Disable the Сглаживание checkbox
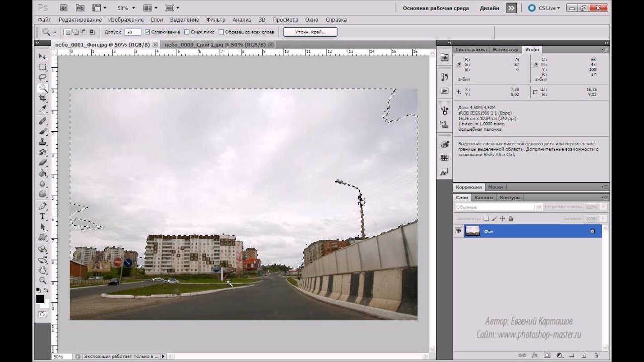This screenshot has width=644, height=362. [x=147, y=32]
